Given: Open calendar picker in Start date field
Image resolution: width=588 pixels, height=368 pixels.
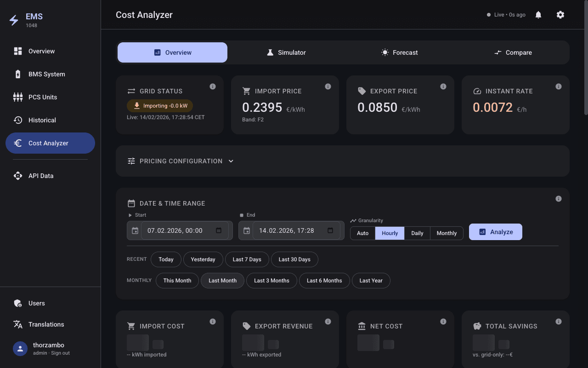Looking at the screenshot, I should 219,230.
